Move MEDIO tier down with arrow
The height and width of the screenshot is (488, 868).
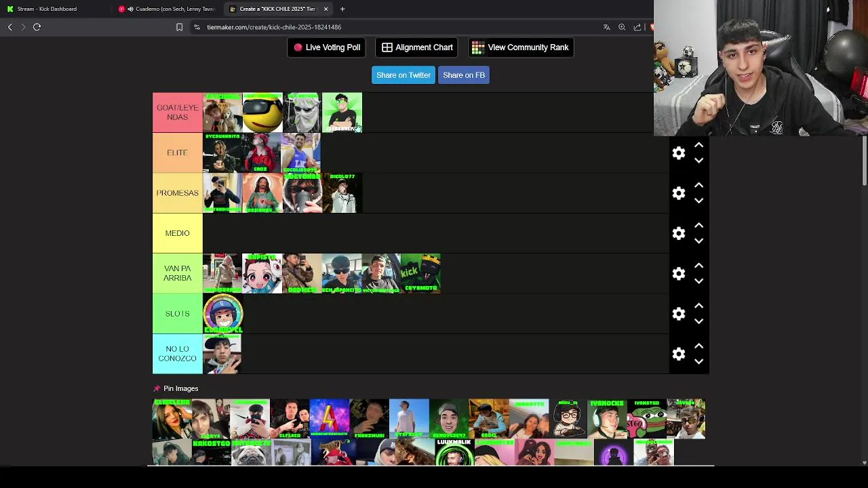click(x=698, y=241)
